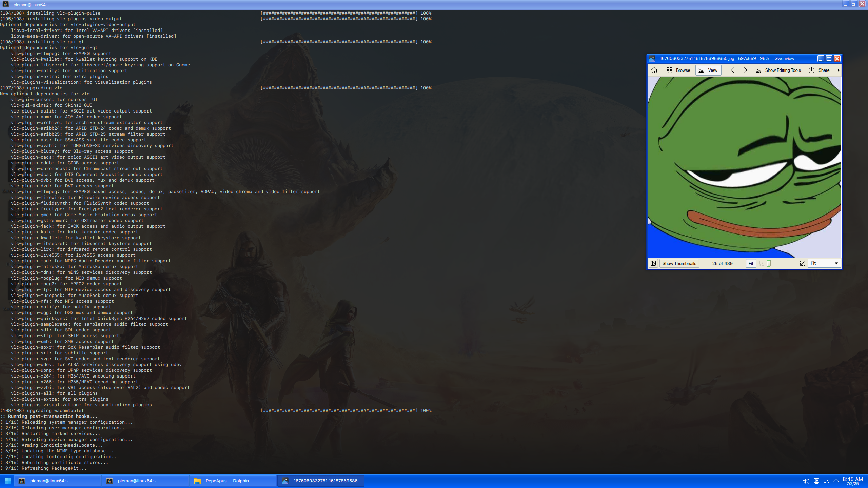Switch to PepeApus — Dolphin taskbar entry

click(233, 481)
